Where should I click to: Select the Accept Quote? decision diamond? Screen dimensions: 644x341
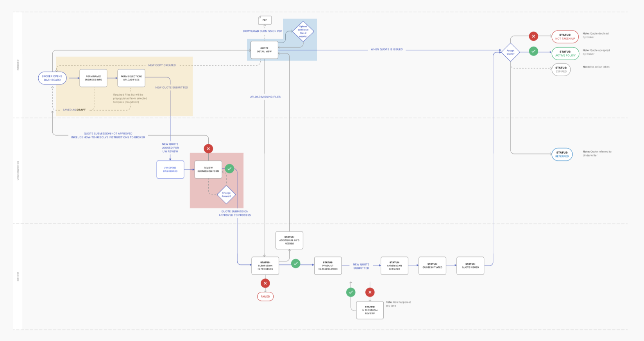(510, 52)
